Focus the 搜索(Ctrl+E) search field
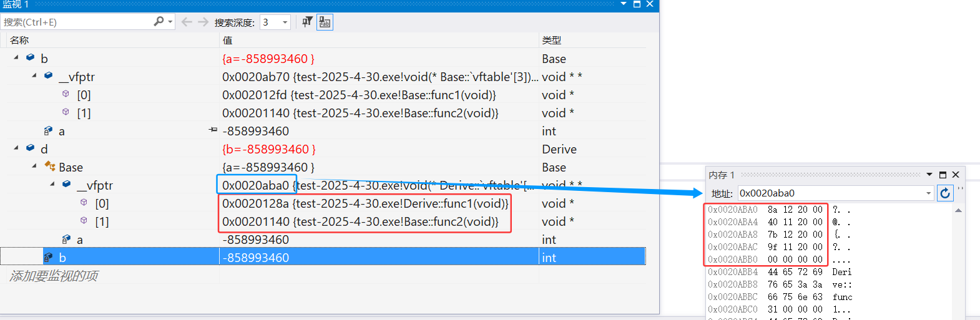 pyautogui.click(x=76, y=22)
